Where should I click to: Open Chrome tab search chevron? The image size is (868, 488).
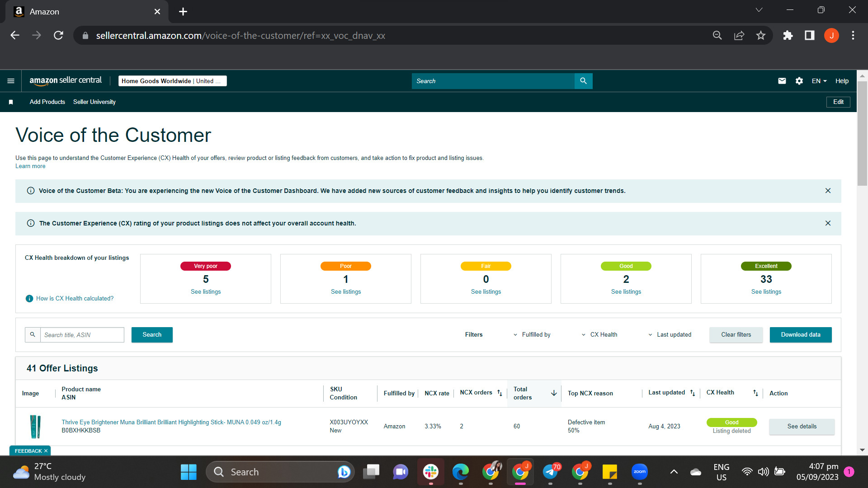tap(759, 10)
